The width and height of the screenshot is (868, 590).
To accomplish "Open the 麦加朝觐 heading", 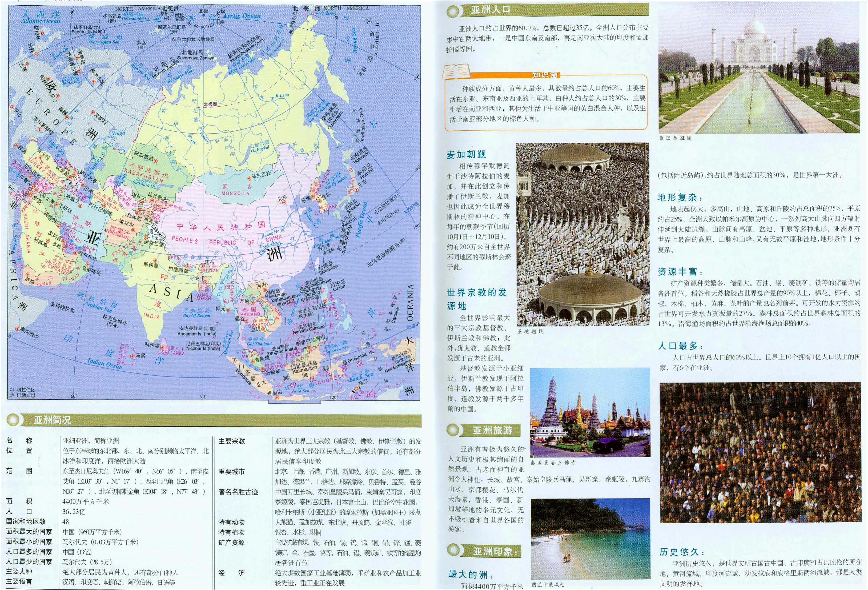I will 466,155.
